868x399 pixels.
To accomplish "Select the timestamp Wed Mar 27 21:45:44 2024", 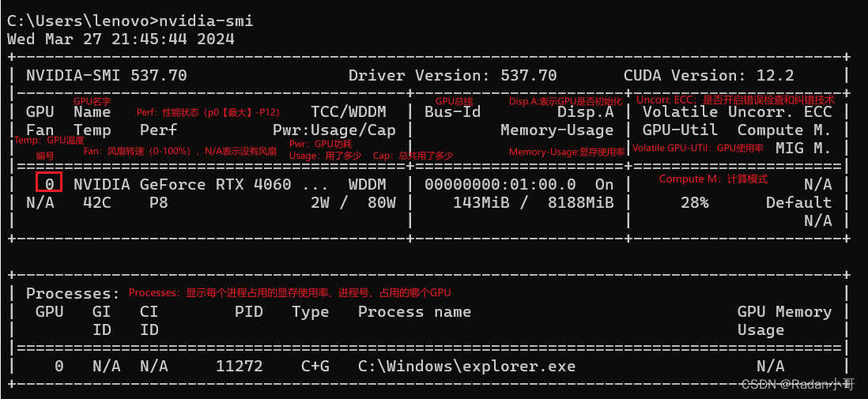I will 121,40.
